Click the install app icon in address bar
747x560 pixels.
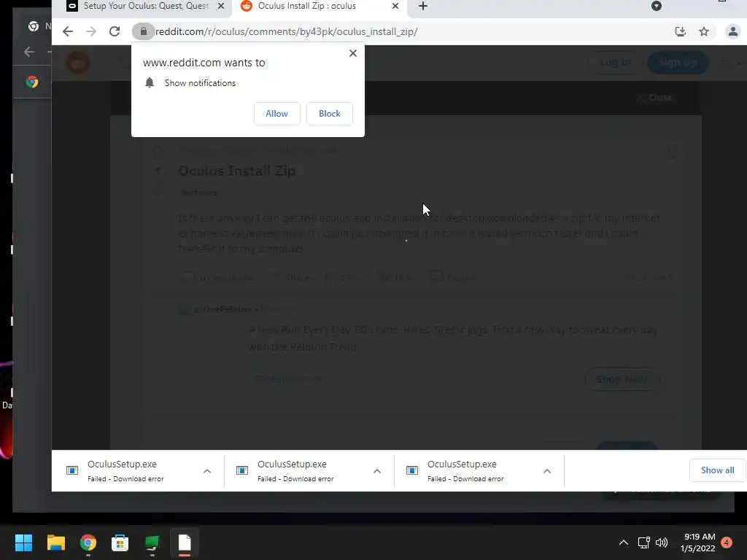681,31
